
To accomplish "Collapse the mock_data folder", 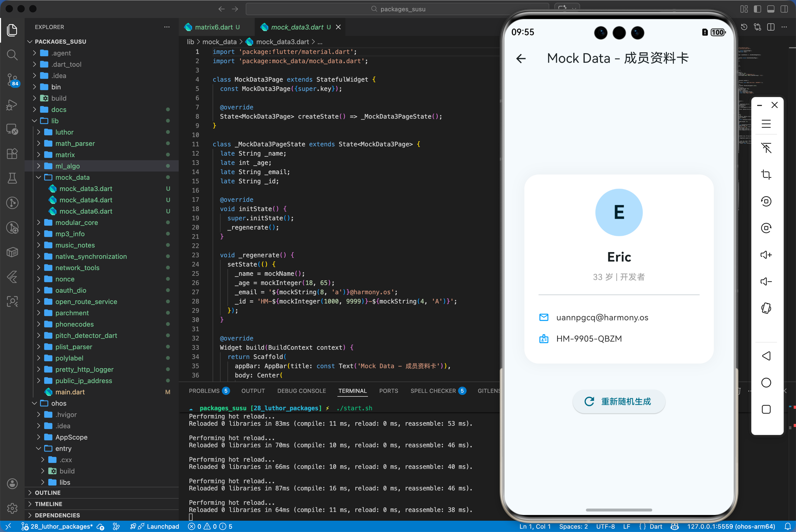I will pyautogui.click(x=72, y=177).
